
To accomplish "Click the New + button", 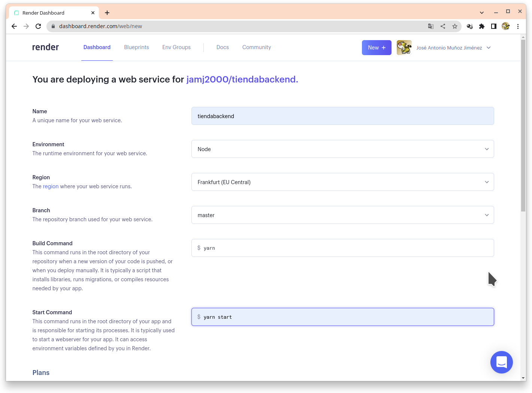I will [377, 48].
